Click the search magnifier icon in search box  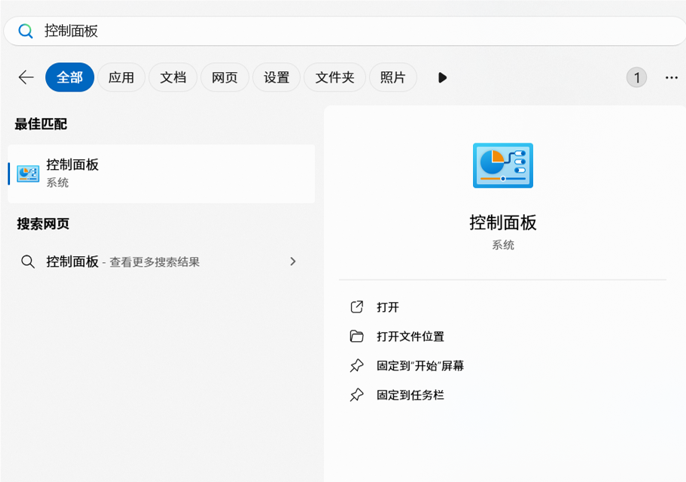(26, 31)
